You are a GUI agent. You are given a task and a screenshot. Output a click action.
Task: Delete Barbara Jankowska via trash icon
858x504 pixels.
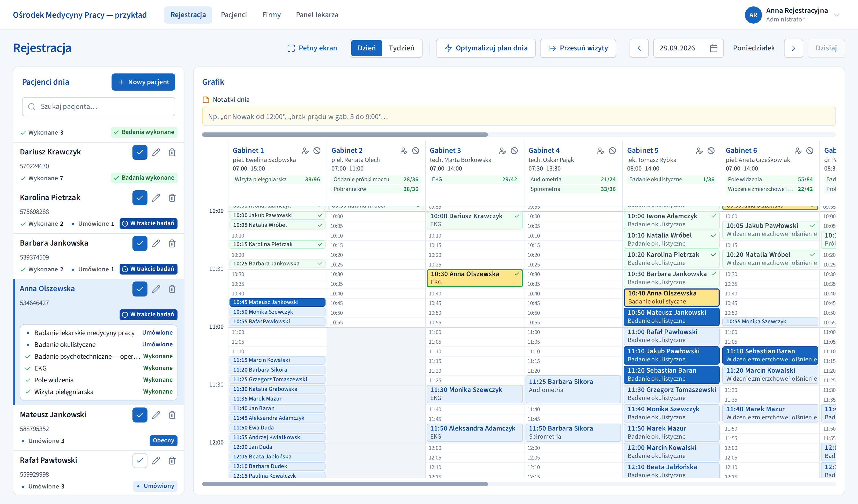(172, 243)
